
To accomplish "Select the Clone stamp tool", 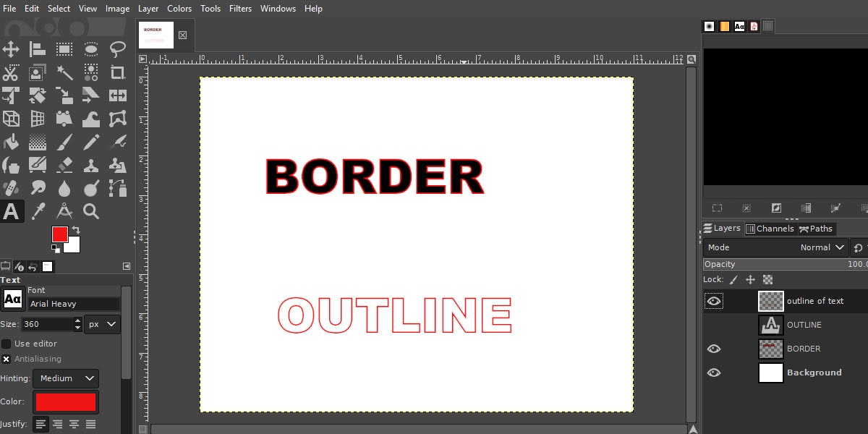I will [x=91, y=165].
